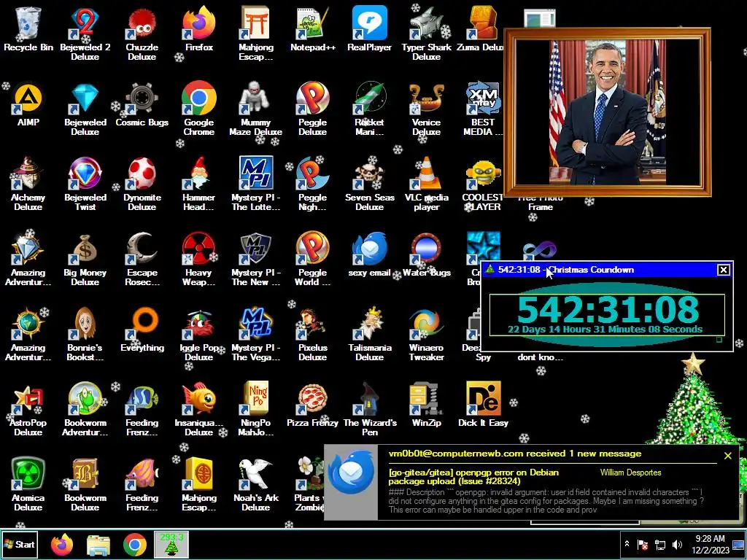Screen dimensions: 747x560
Task: Launch Bookworm Adventures shortcut
Action: point(85,410)
